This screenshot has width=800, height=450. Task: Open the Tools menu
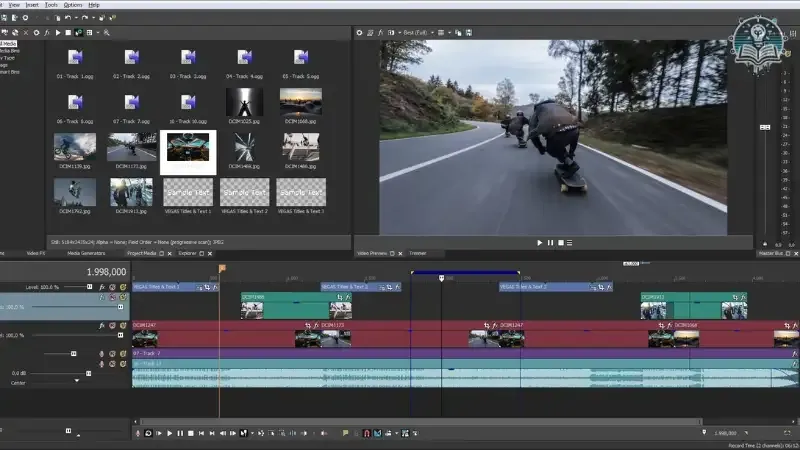(51, 5)
